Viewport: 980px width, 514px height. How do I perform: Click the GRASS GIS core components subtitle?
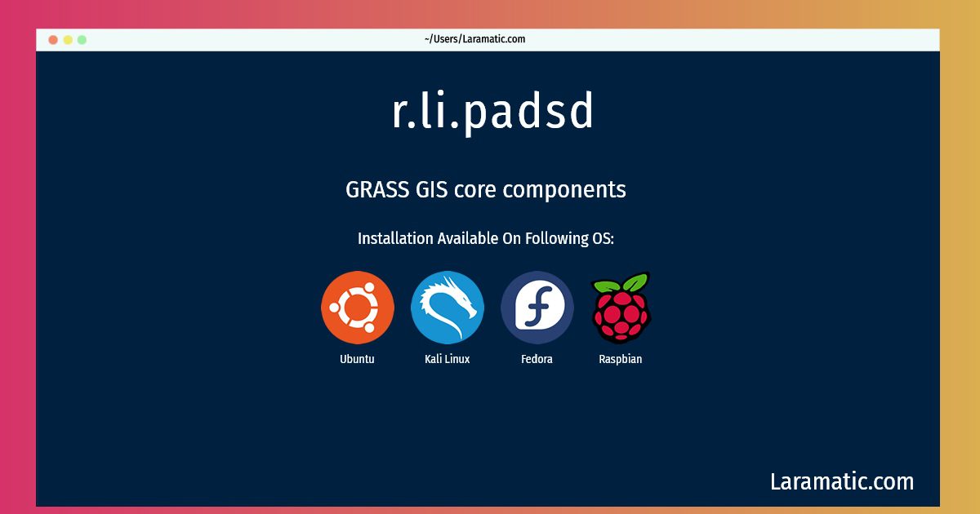[486, 189]
